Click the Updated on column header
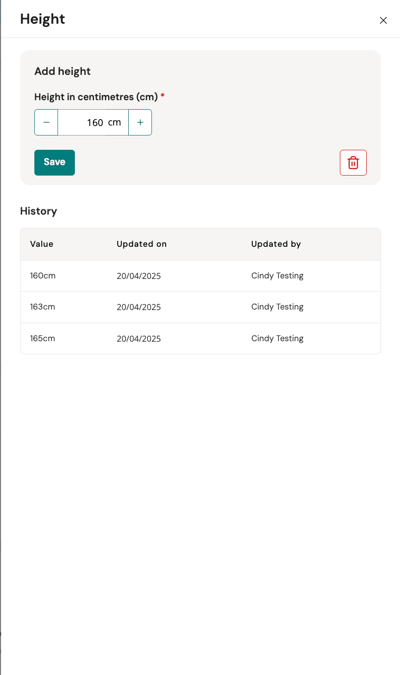The height and width of the screenshot is (675, 400). tap(141, 244)
